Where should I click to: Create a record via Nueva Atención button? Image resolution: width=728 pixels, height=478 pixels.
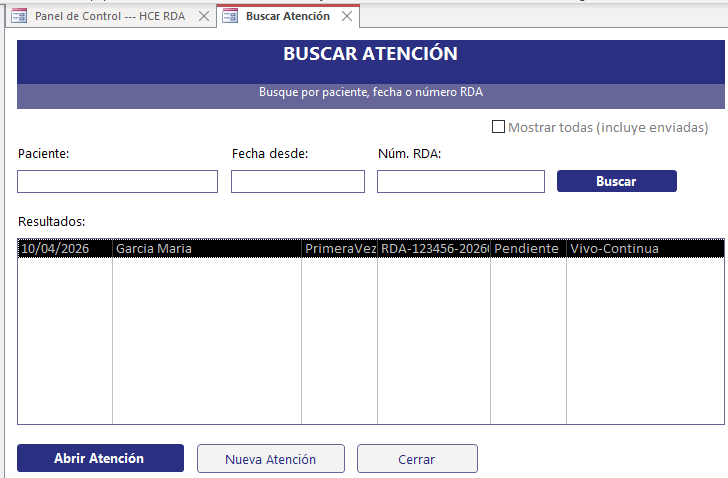click(x=270, y=459)
